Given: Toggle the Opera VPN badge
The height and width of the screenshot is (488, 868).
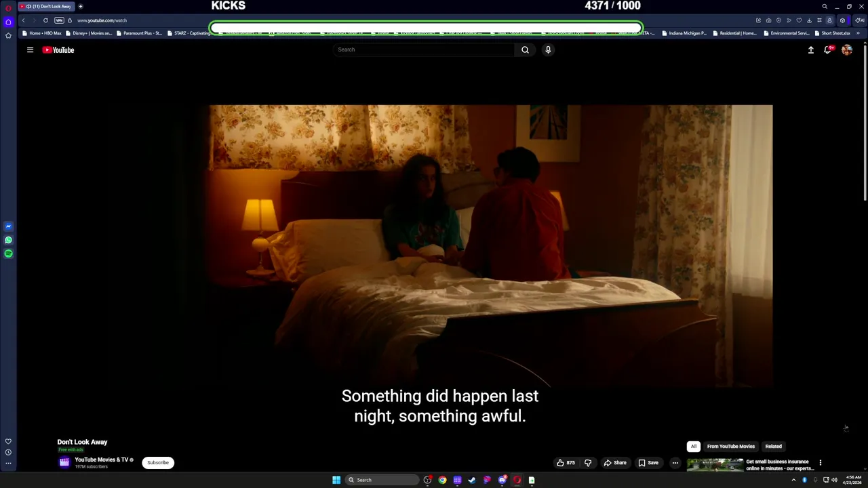Looking at the screenshot, I should point(59,20).
